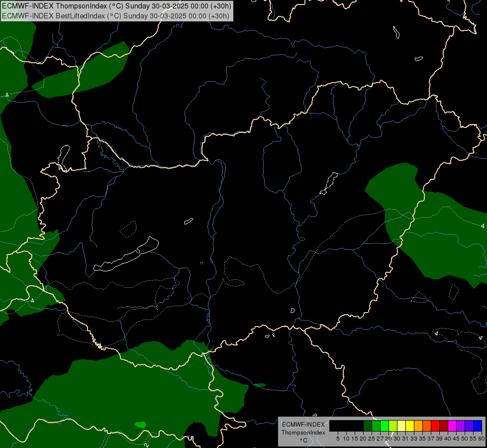Click the medium green 25–27 legend swatch
This screenshot has height=448, width=487.
point(376,426)
